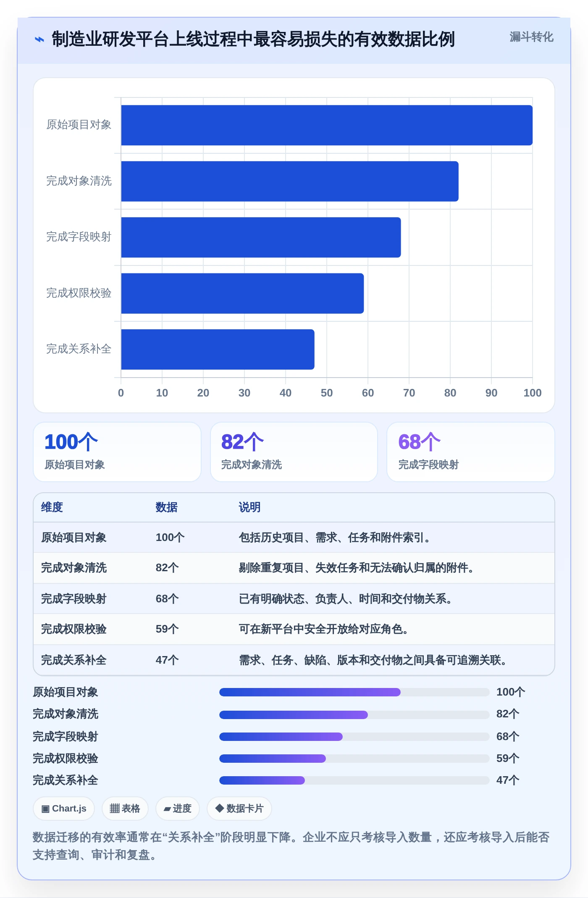This screenshot has width=588, height=898.
Task: Click the 47个 progress value label
Action: (508, 780)
